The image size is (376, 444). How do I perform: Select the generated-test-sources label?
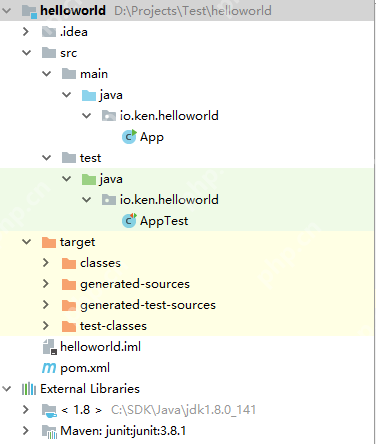click(148, 305)
